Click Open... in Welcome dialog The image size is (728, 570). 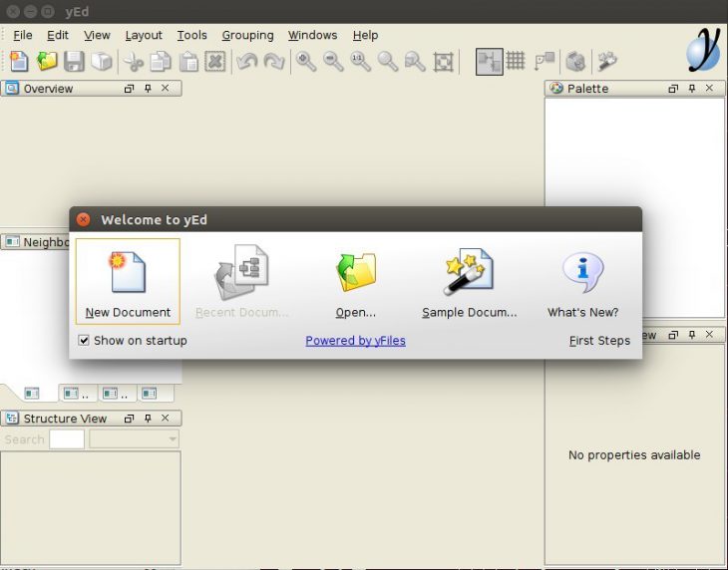(356, 282)
